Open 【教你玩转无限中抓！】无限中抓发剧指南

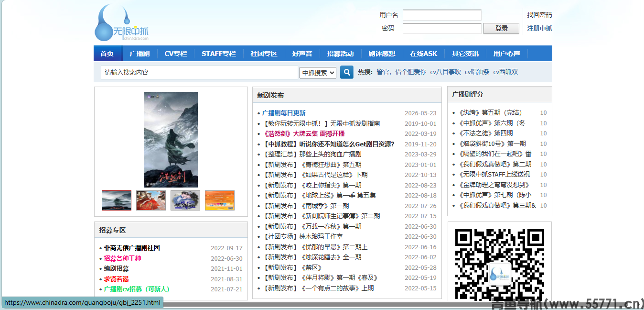click(x=322, y=123)
